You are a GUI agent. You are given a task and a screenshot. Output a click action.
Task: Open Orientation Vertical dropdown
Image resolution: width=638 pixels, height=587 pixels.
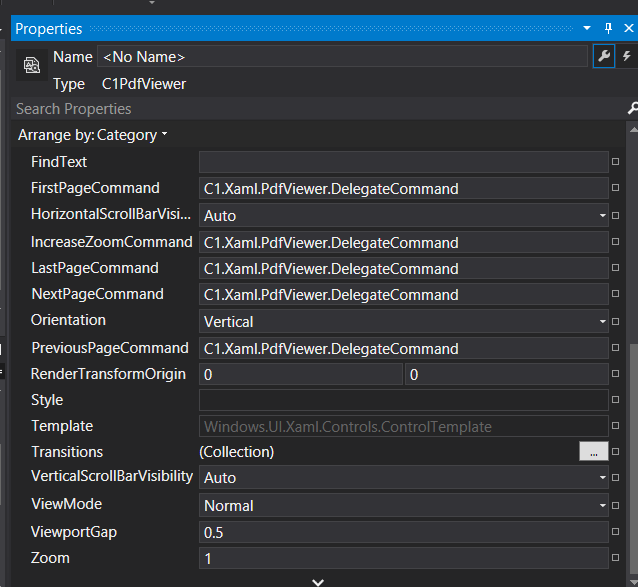pos(404,321)
